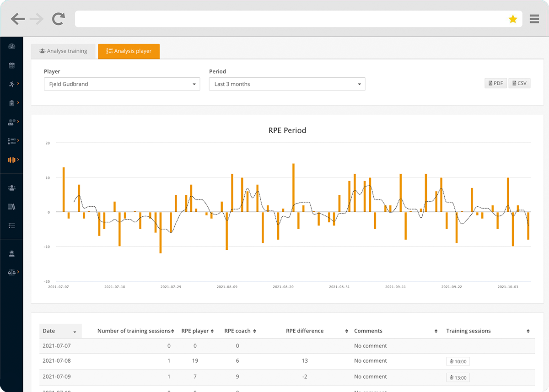Expand the running person submenu chevron
Viewport: 549px width, 392px height.
click(18, 84)
